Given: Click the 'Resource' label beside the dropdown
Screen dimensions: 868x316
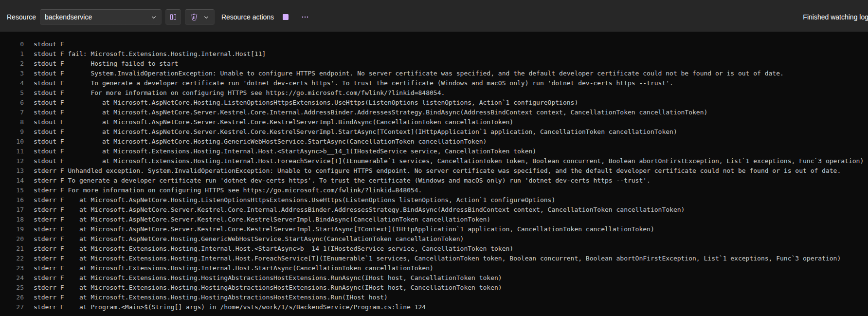Looking at the screenshot, I should tap(21, 17).
